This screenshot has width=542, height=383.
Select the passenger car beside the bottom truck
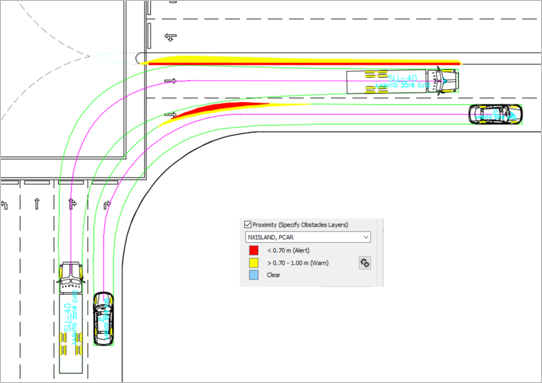[x=103, y=319]
